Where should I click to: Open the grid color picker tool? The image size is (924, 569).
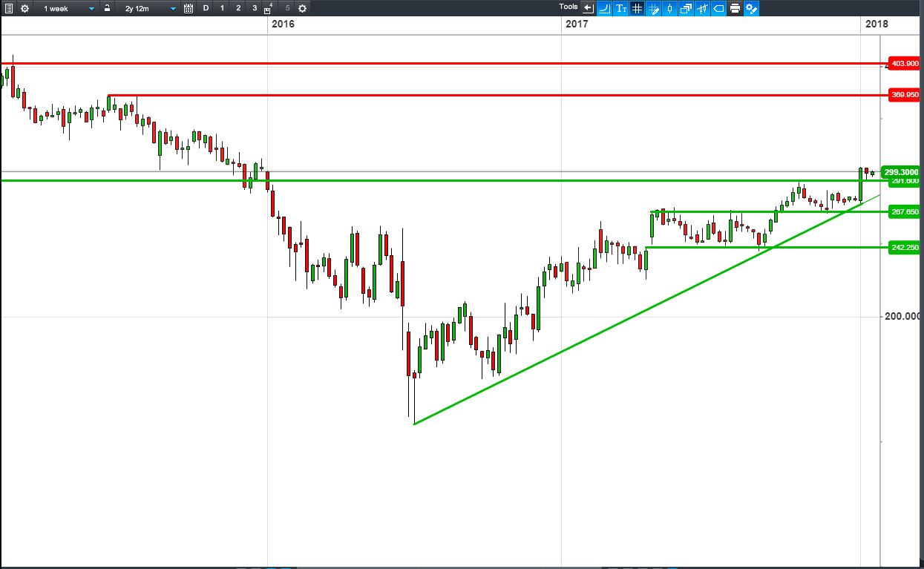[x=654, y=8]
